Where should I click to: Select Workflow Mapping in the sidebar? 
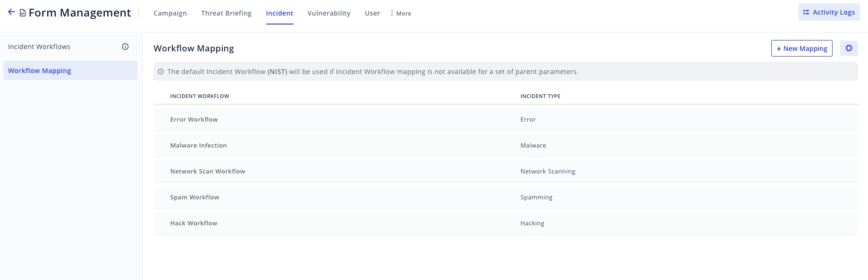click(x=40, y=71)
